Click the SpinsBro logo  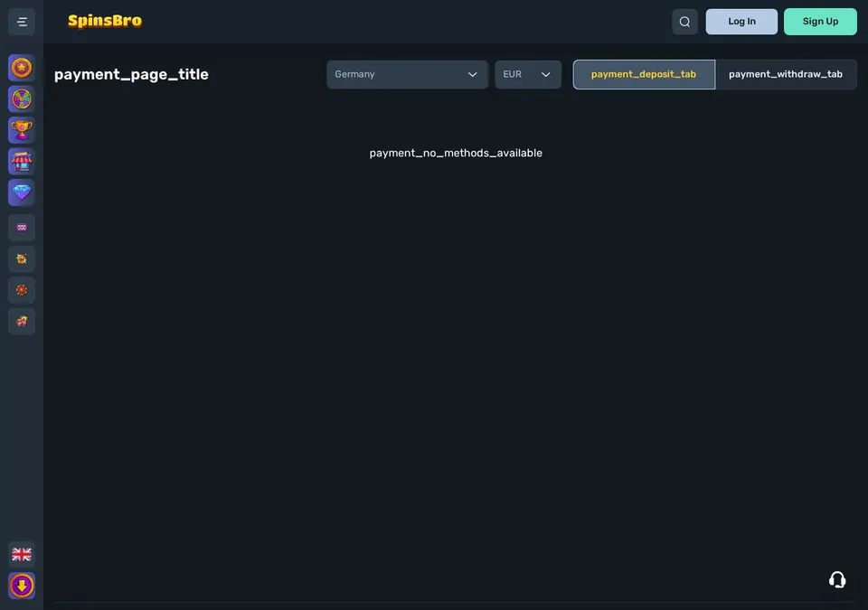click(105, 21)
